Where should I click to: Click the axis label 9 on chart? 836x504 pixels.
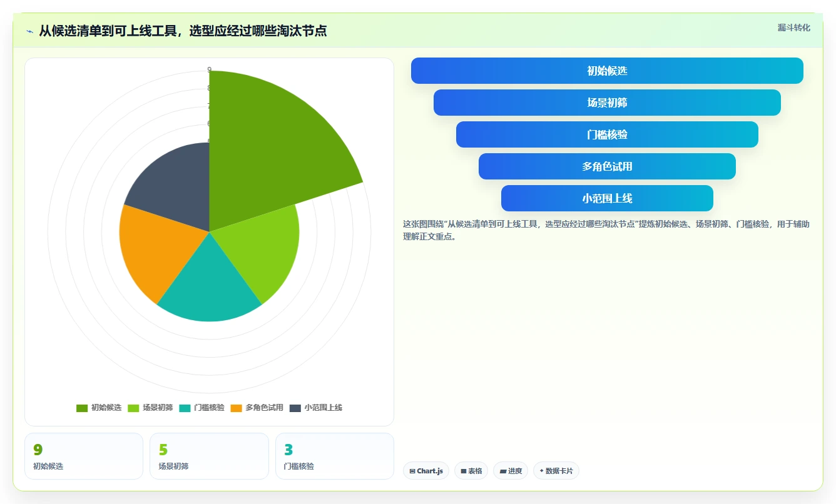pyautogui.click(x=210, y=70)
